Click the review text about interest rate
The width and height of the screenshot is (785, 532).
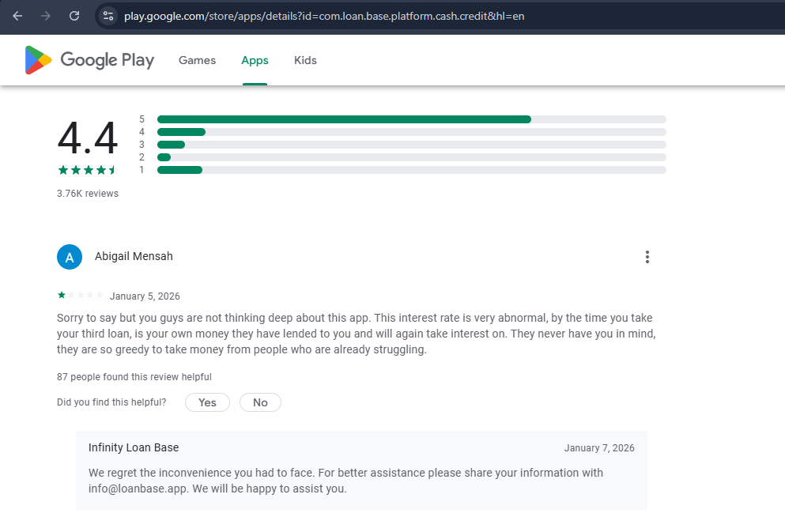[356, 334]
